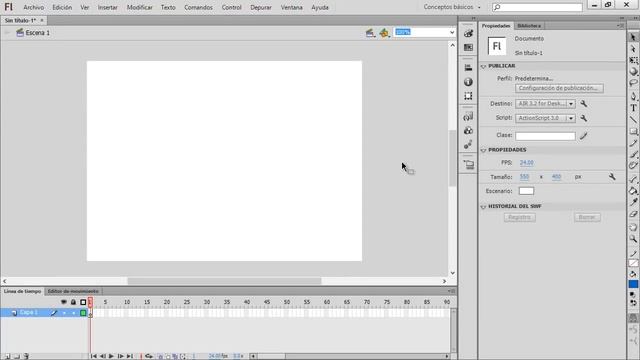This screenshot has height=360, width=640.
Task: Open the collapsed Color panel icon
Action: [x=468, y=33]
